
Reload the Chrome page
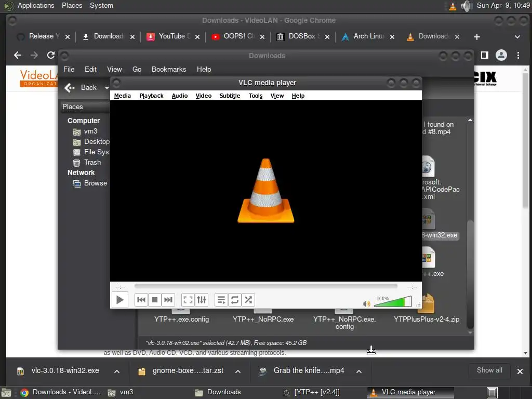[51, 55]
